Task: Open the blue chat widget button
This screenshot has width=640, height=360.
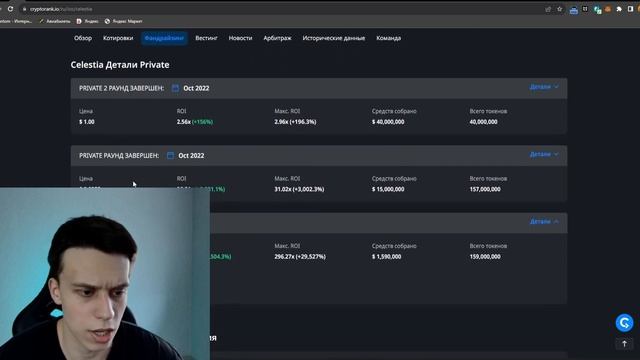Action: pyautogui.click(x=624, y=323)
